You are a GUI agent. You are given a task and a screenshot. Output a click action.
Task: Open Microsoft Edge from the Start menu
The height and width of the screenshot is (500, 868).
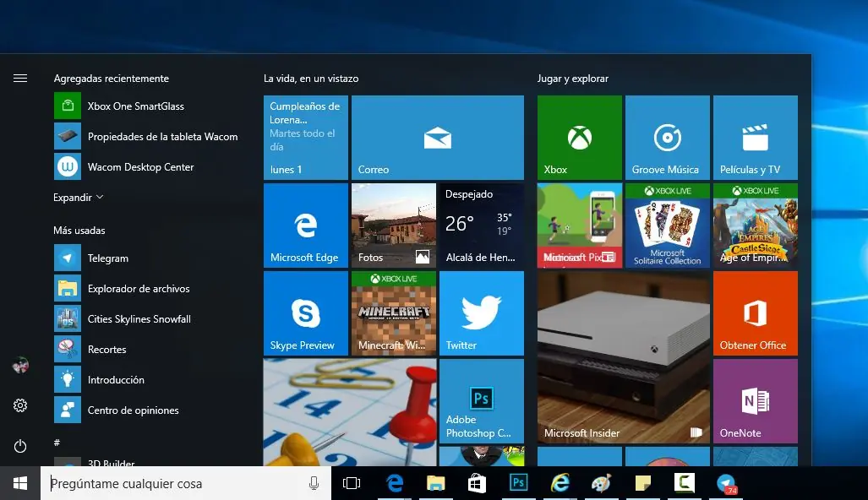(x=305, y=225)
